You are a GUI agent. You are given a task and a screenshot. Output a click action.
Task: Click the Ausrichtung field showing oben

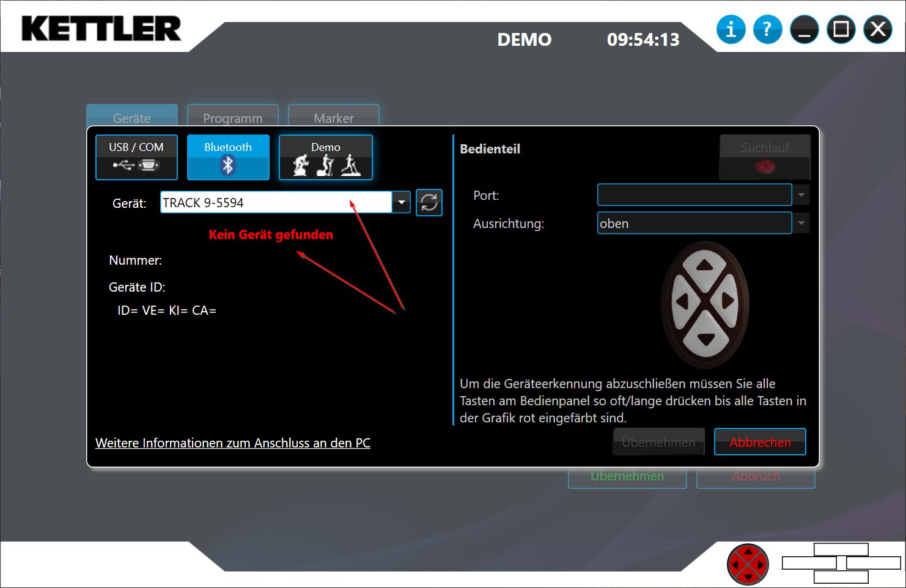pyautogui.click(x=694, y=223)
